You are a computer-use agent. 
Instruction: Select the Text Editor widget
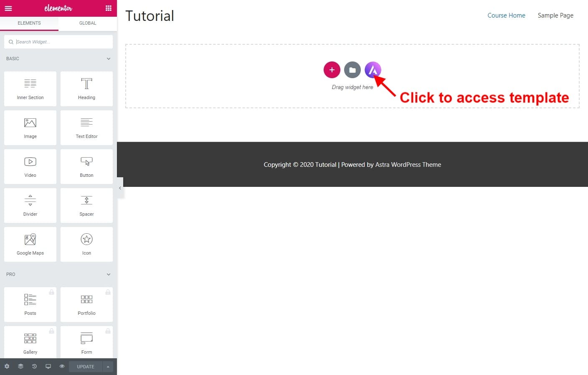(x=86, y=128)
